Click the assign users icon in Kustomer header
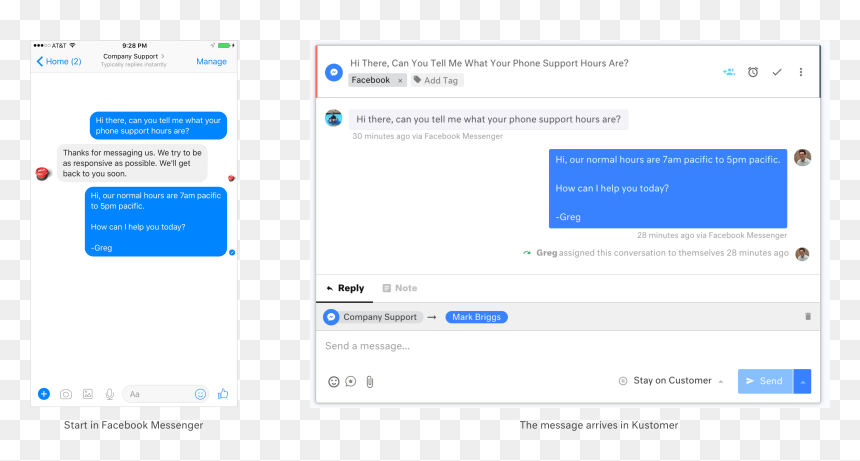The image size is (860, 461). pos(728,72)
